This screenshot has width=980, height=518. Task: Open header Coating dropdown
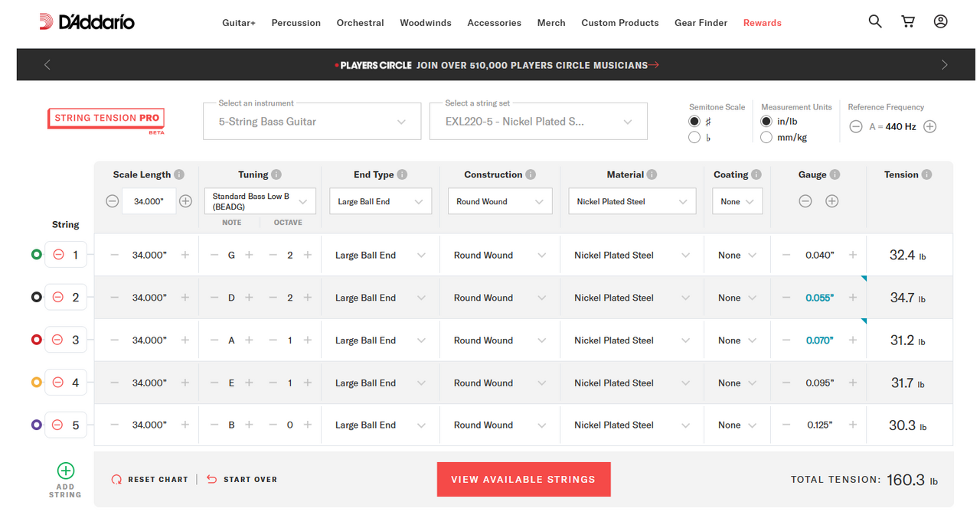[737, 201]
